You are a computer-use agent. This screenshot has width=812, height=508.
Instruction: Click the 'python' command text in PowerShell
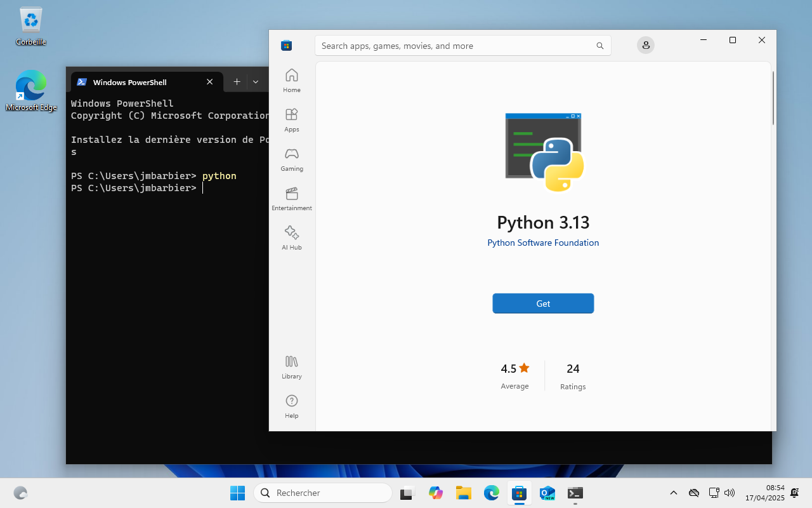[219, 176]
